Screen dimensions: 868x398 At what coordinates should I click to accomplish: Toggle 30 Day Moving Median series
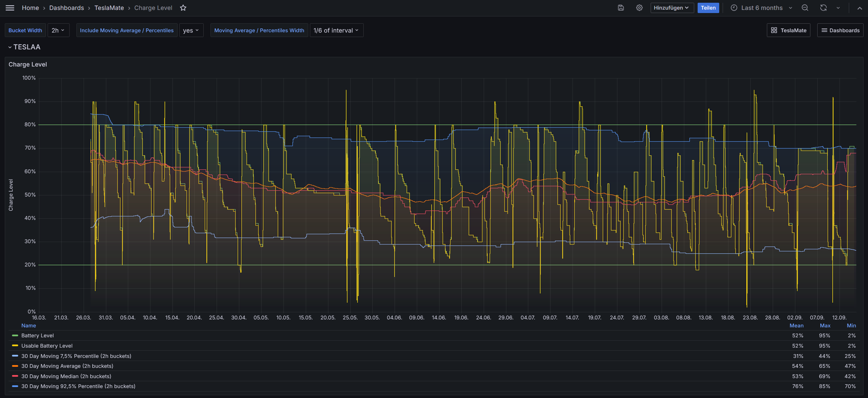click(x=66, y=376)
